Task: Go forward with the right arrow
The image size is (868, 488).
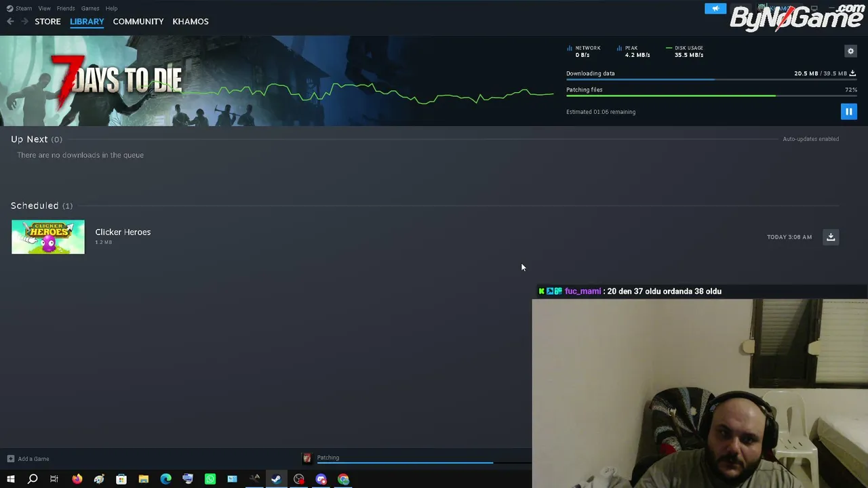Action: point(24,22)
